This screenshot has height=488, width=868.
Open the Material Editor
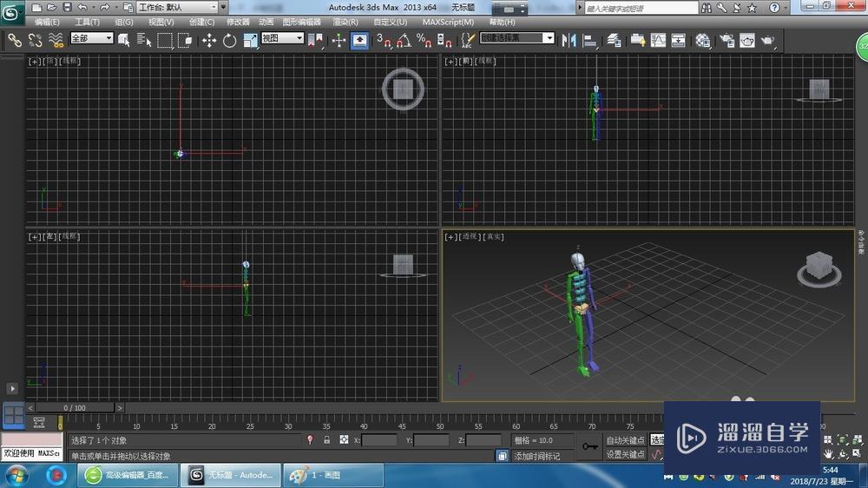click(x=703, y=41)
